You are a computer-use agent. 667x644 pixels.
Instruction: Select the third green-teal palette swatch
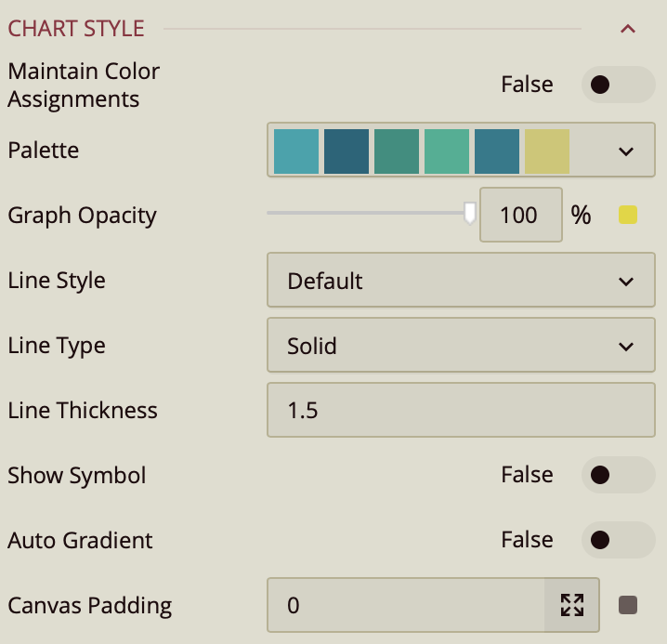pos(397,151)
